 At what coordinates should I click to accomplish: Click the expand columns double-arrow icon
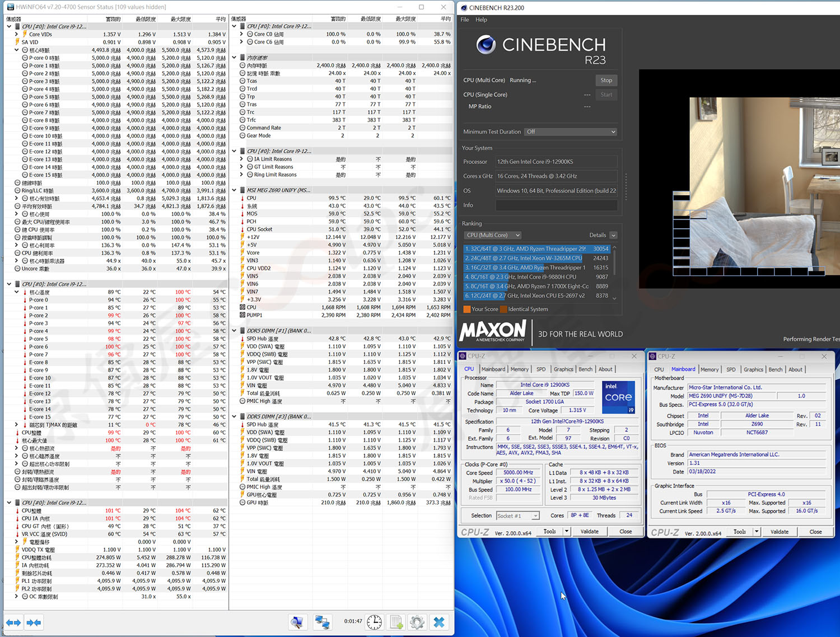(x=13, y=622)
